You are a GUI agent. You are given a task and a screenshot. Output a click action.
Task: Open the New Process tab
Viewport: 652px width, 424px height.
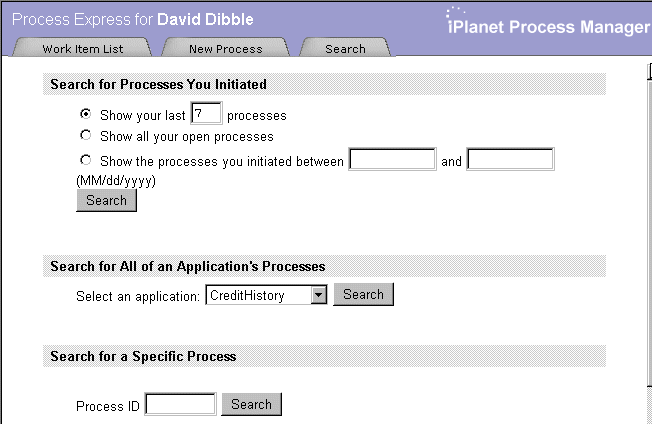(x=225, y=47)
